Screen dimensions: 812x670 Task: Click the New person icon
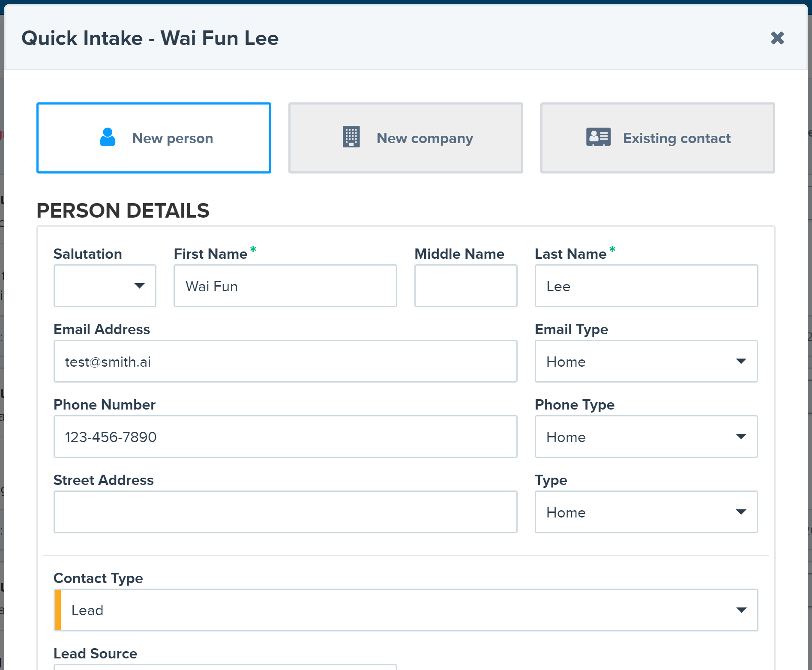coord(108,137)
